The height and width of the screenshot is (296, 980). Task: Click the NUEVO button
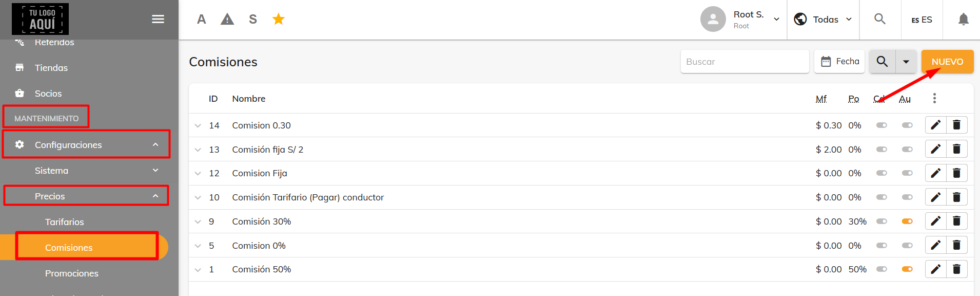pos(947,62)
